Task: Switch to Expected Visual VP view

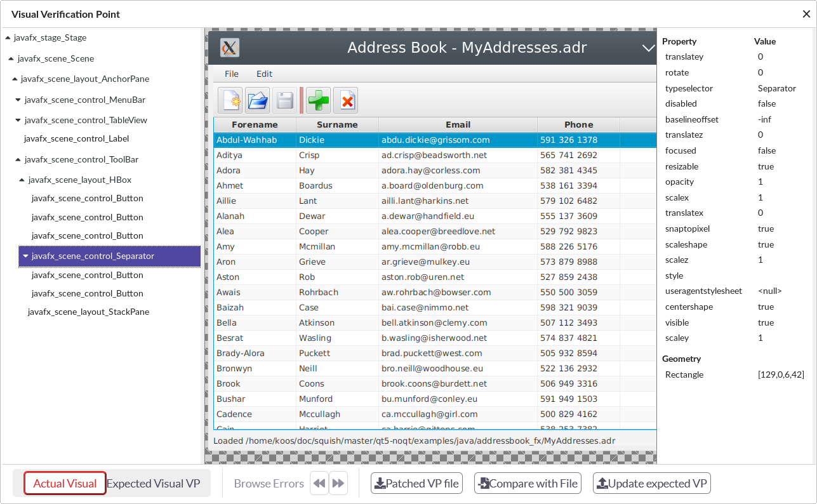Action: 153,484
